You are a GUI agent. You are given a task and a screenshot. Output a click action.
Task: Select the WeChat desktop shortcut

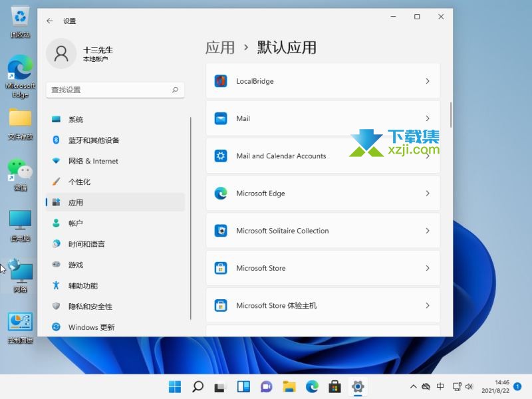coord(20,174)
